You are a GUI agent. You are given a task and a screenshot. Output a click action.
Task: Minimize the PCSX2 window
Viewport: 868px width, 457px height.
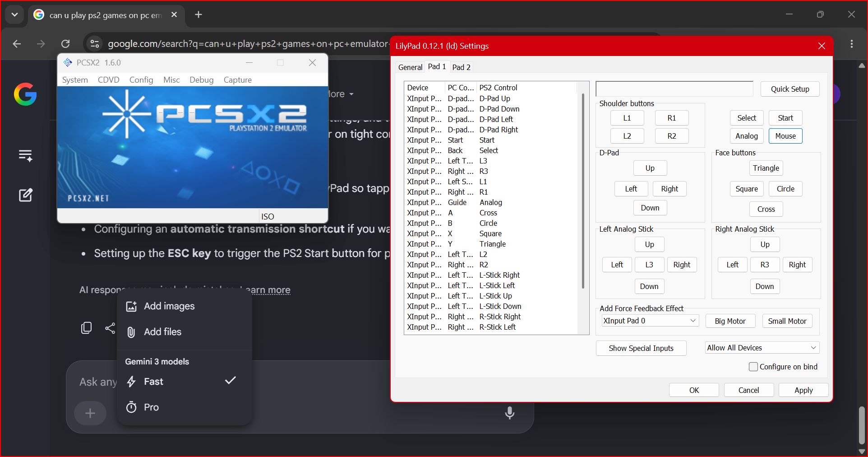click(249, 63)
